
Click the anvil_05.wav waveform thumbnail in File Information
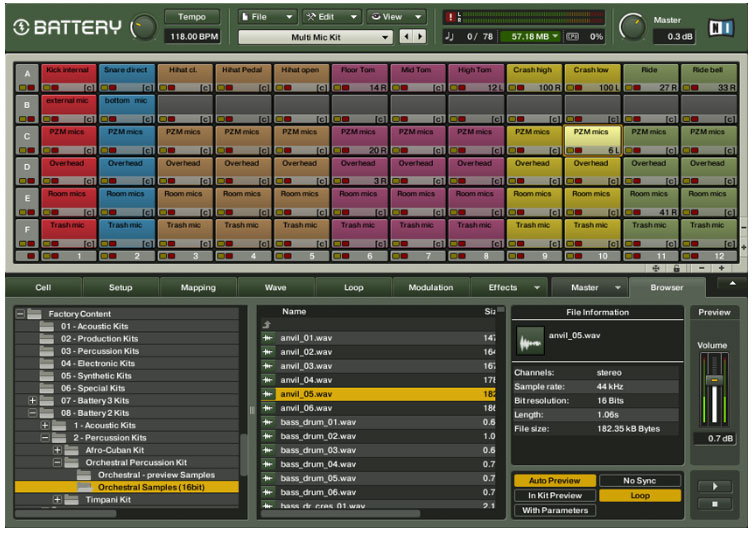[x=530, y=340]
